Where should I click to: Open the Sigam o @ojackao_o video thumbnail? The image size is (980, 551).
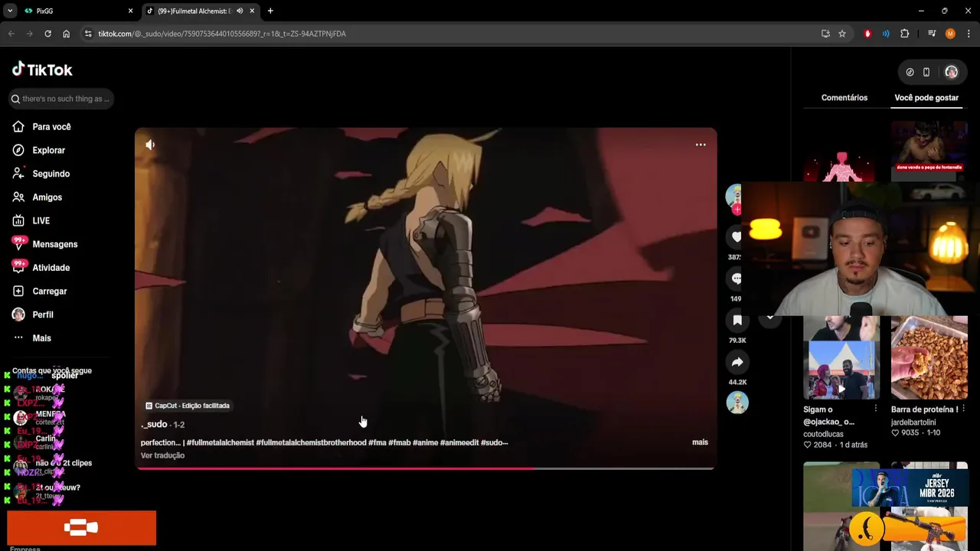pyautogui.click(x=841, y=357)
